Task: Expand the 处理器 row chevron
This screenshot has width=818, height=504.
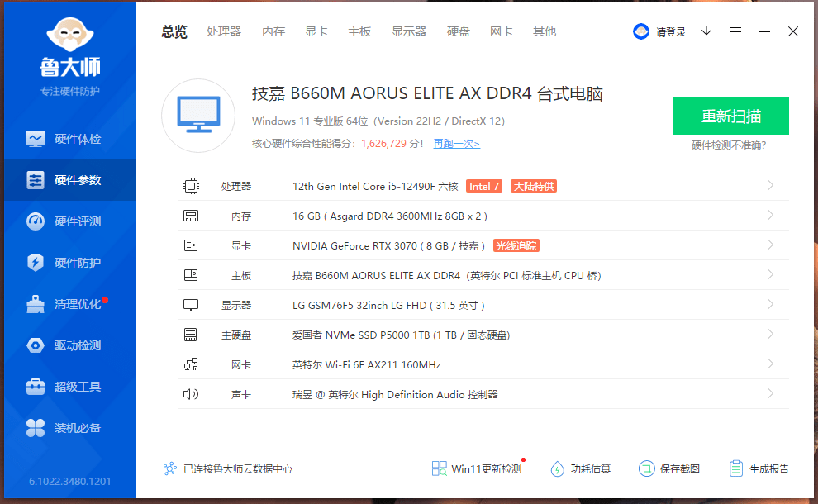Action: click(x=770, y=186)
